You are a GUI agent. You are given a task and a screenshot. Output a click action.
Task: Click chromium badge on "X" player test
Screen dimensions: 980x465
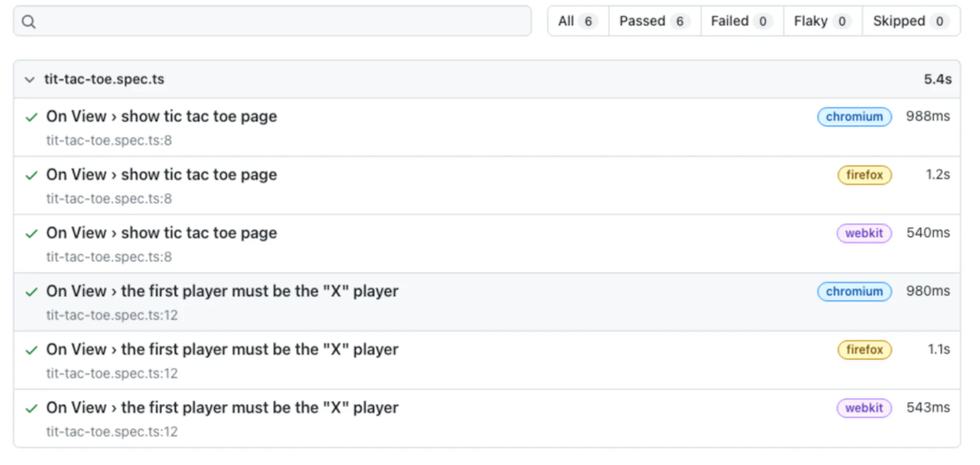[854, 291]
